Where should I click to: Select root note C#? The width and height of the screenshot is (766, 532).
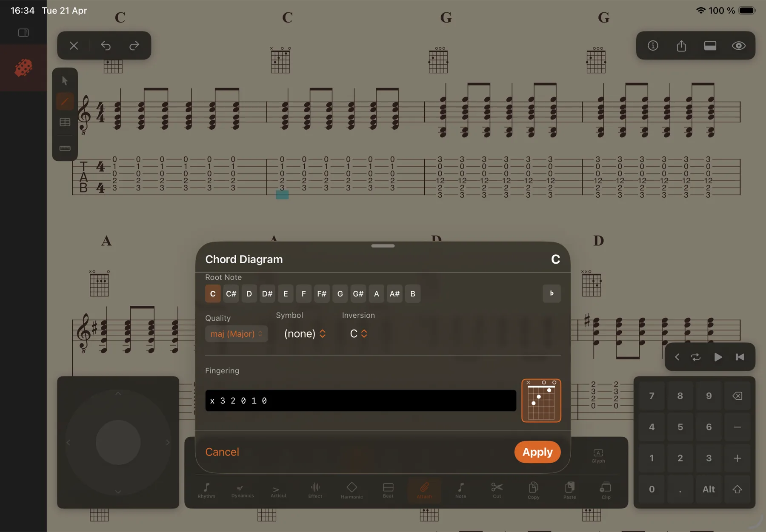(231, 294)
